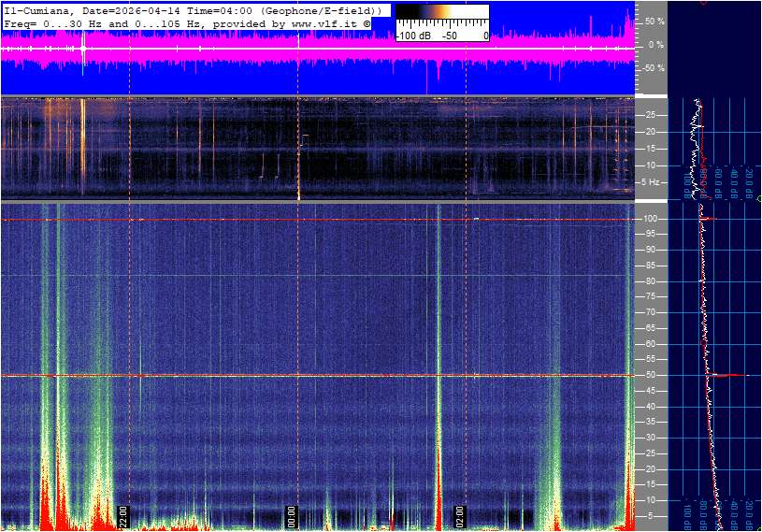Click the 'Date=2026-04-14' text in the header
The height and width of the screenshot is (532, 762).
(x=131, y=10)
